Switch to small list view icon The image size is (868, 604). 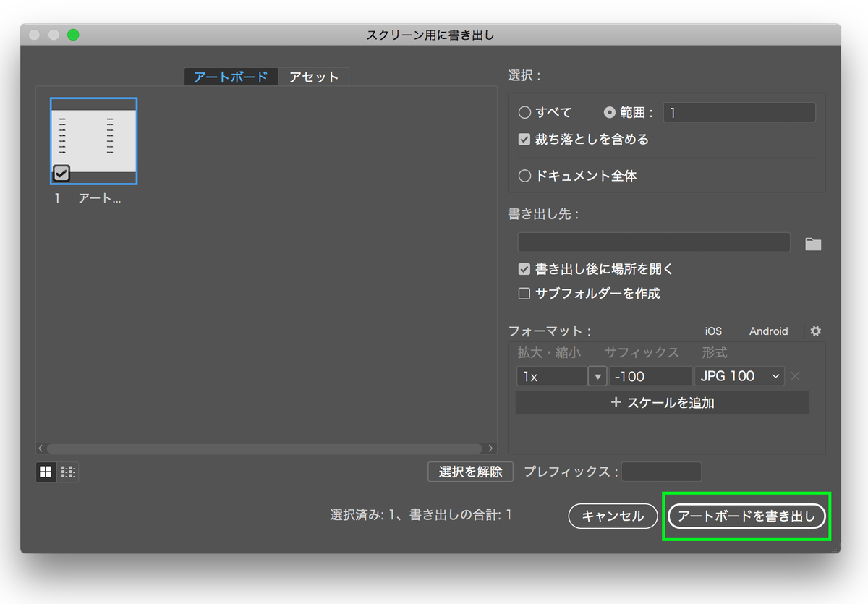(x=69, y=472)
